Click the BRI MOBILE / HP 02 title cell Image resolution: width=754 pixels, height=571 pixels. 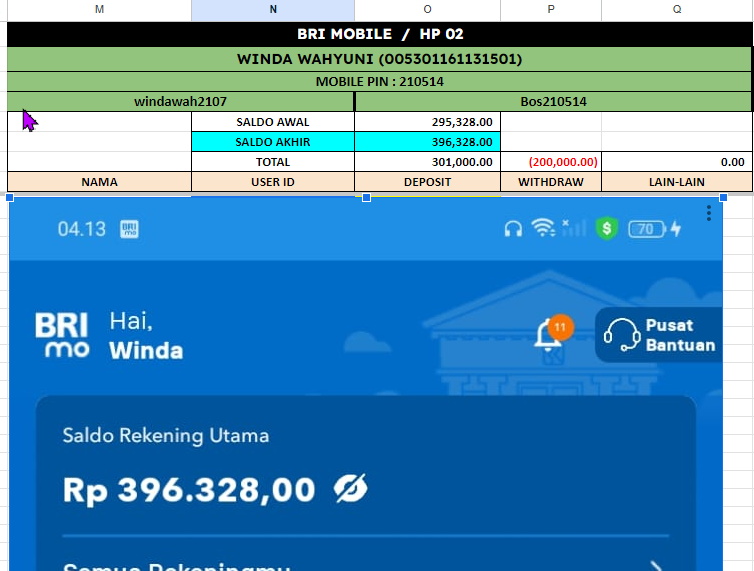pos(380,34)
